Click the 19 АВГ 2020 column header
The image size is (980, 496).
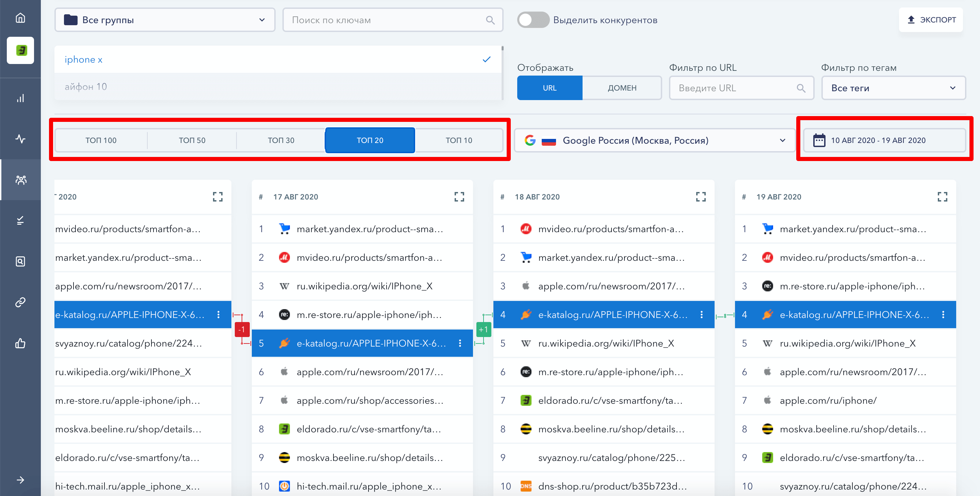pyautogui.click(x=778, y=197)
